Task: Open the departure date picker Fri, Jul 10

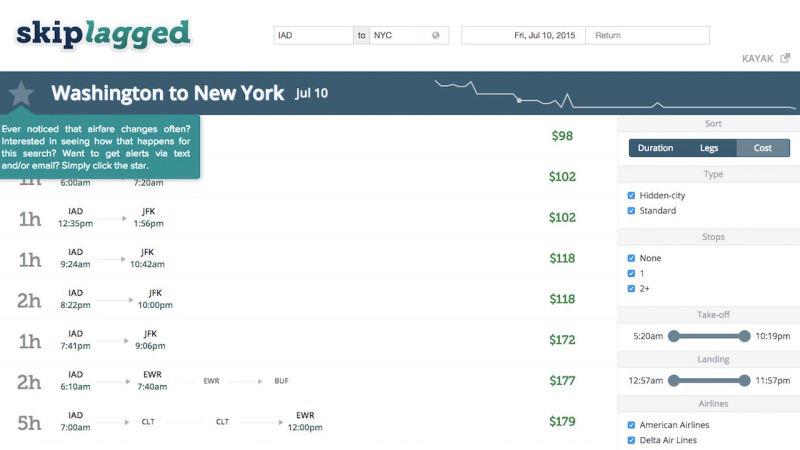Action: point(524,35)
